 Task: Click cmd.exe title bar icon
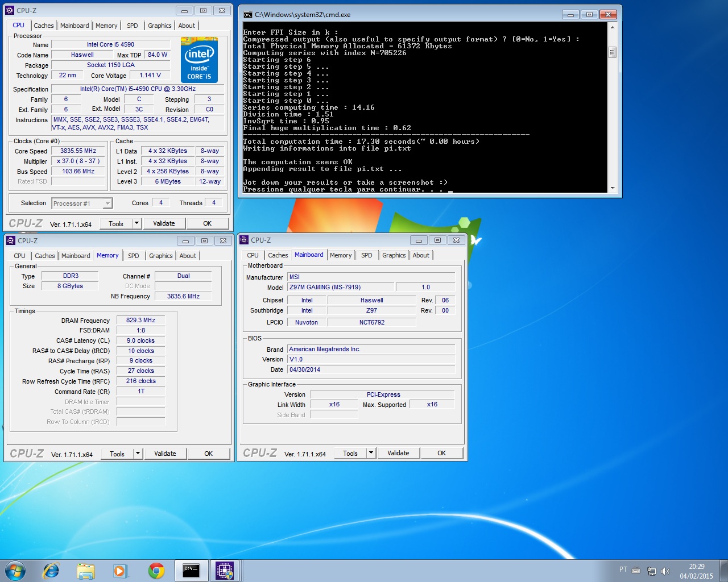[248, 14]
